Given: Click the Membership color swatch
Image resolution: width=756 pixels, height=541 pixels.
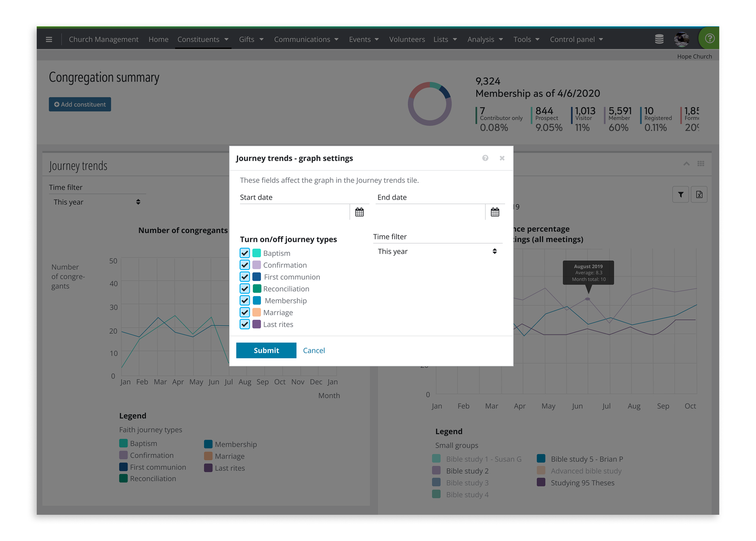Looking at the screenshot, I should 257,300.
